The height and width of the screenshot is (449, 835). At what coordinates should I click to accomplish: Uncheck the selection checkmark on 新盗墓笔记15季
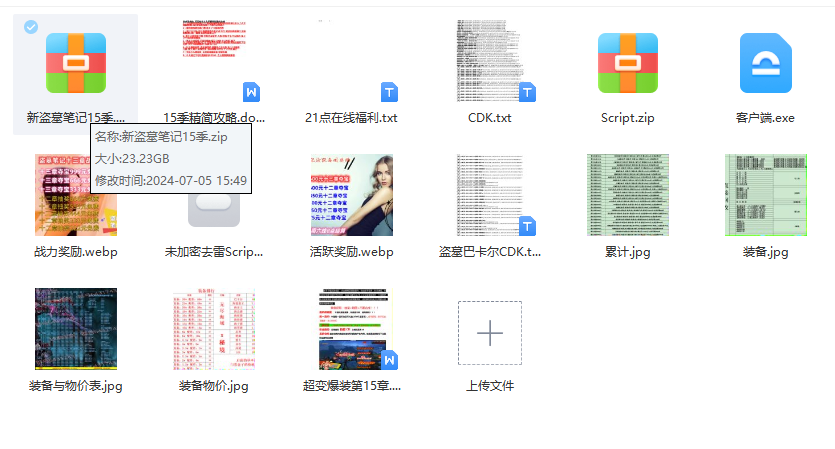coord(31,27)
